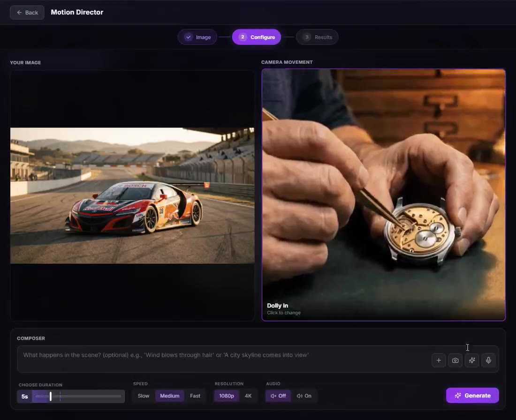Focus the scene description text field
516x420 pixels.
coord(224,359)
